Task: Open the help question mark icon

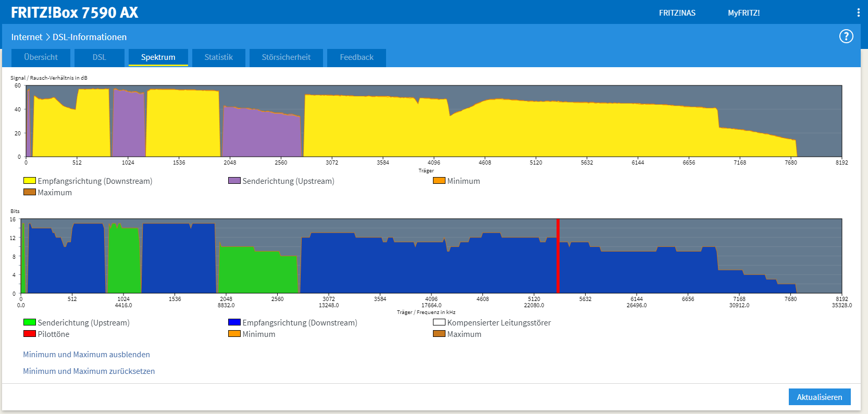Action: pos(846,36)
